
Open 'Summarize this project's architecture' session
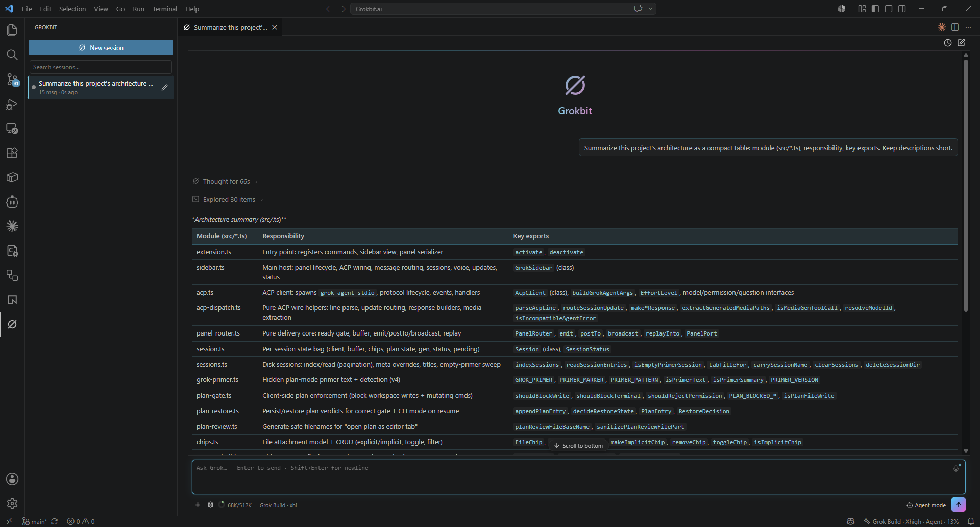101,87
